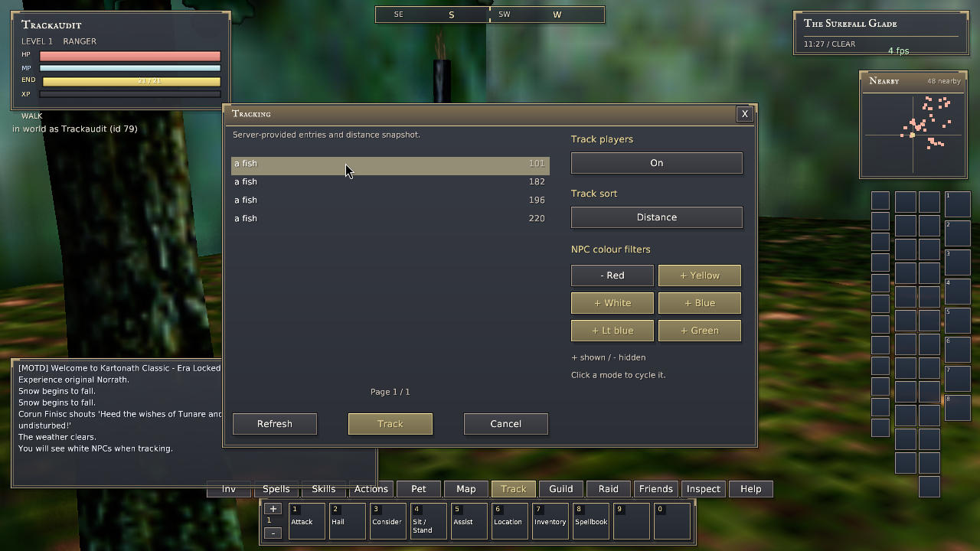The image size is (980, 551).
Task: Open the Friends tab
Action: coord(656,489)
